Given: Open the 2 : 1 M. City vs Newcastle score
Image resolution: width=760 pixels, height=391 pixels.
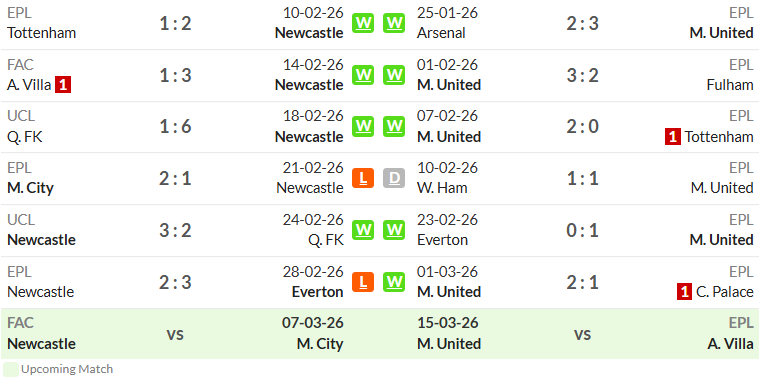Looking at the screenshot, I should (175, 178).
